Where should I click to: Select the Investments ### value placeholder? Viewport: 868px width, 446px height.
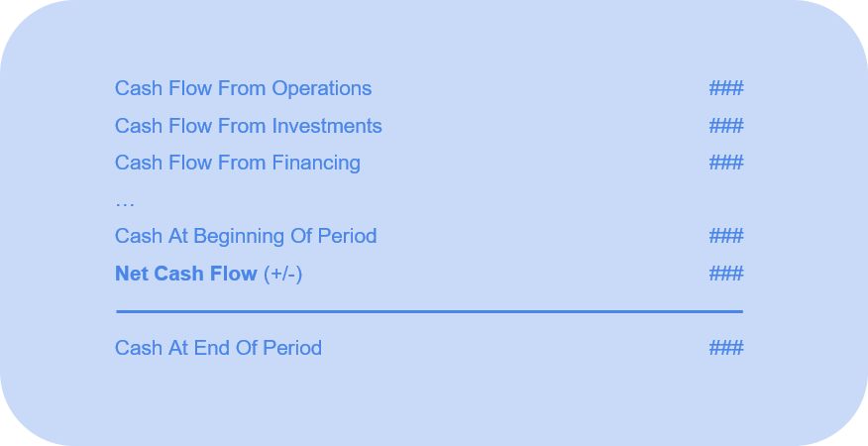coord(726,126)
